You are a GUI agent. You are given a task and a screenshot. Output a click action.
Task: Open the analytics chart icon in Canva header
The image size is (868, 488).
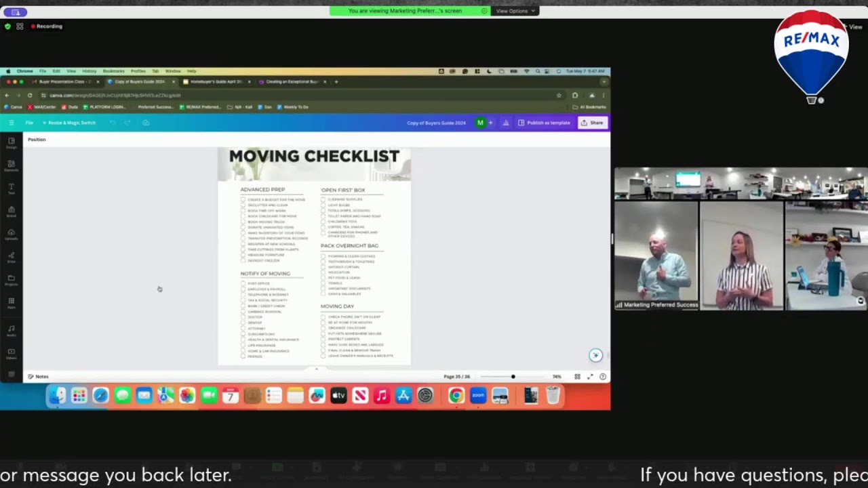click(505, 123)
